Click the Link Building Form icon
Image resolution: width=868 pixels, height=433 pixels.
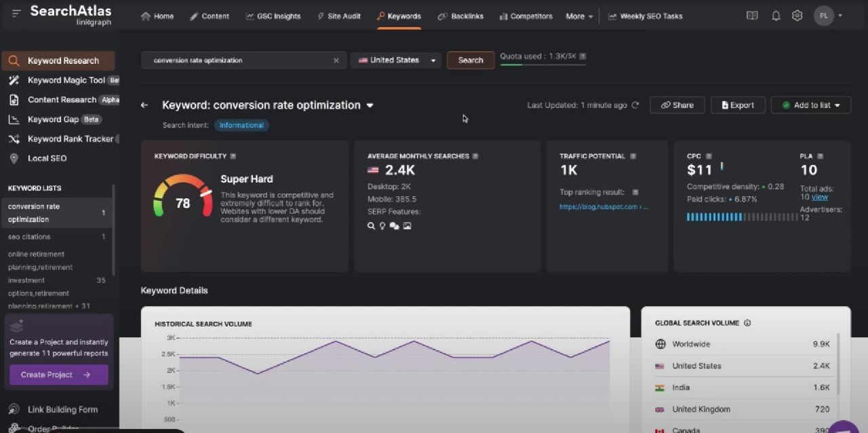[14, 409]
